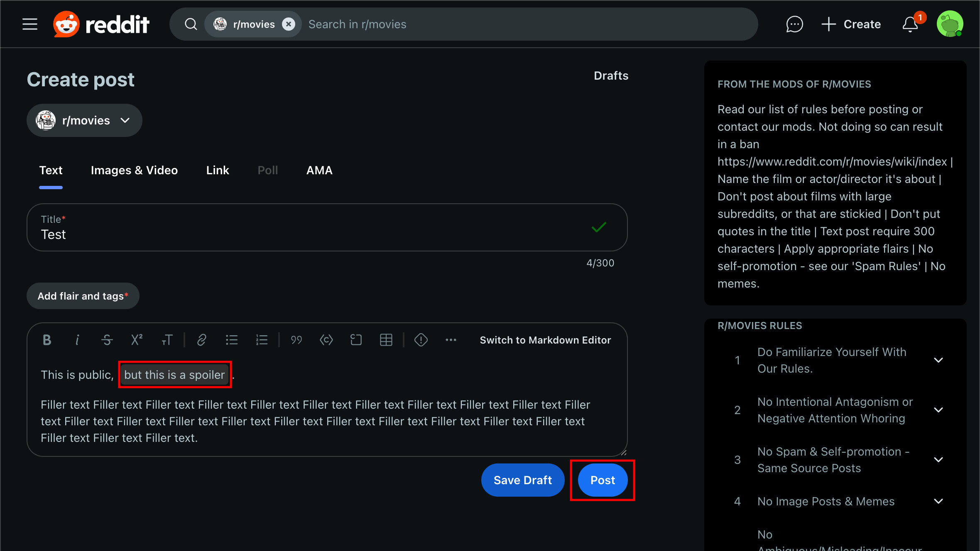Screen dimensions: 980x551
Task: Expand rule 1 Do Familiarize Yourself
Action: pyautogui.click(x=938, y=360)
